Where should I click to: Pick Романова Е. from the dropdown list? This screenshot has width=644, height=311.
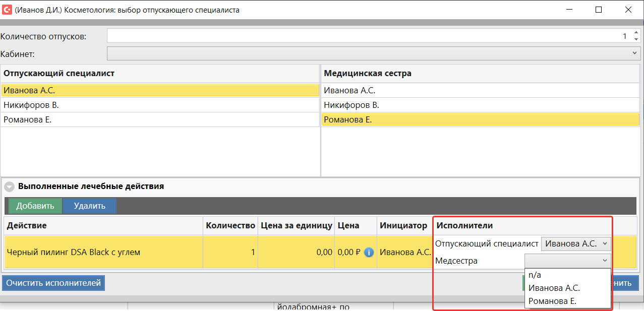[x=552, y=301]
